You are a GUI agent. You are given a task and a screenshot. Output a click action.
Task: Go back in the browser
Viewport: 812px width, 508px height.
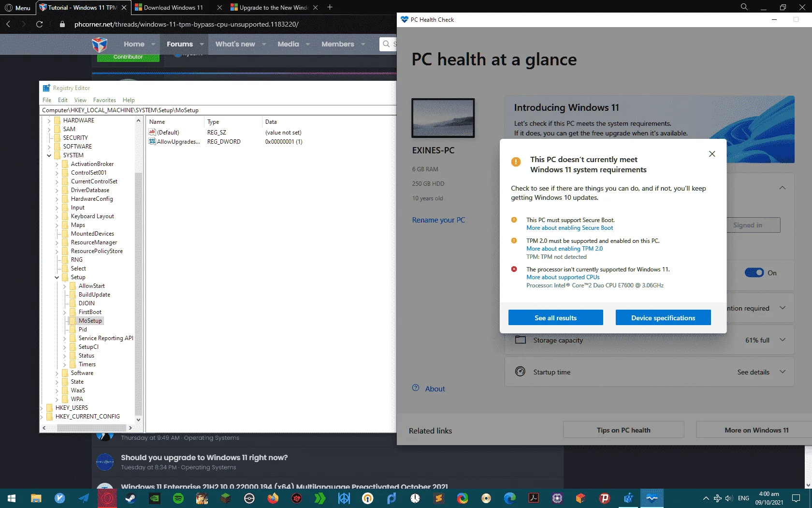[8, 24]
